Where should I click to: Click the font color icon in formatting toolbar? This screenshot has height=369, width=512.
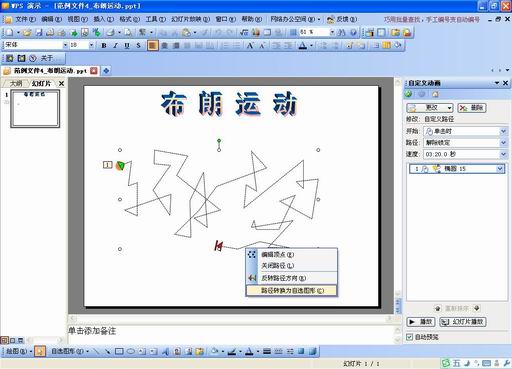[x=303, y=46]
